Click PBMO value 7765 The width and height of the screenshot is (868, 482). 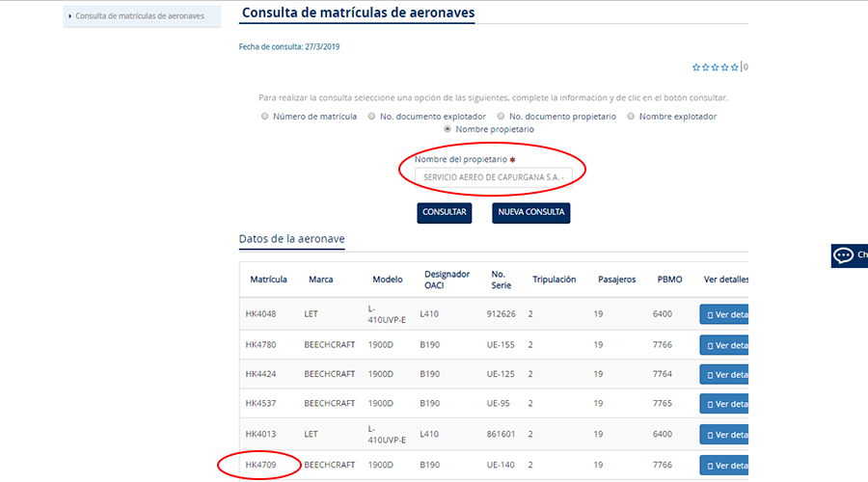(662, 403)
